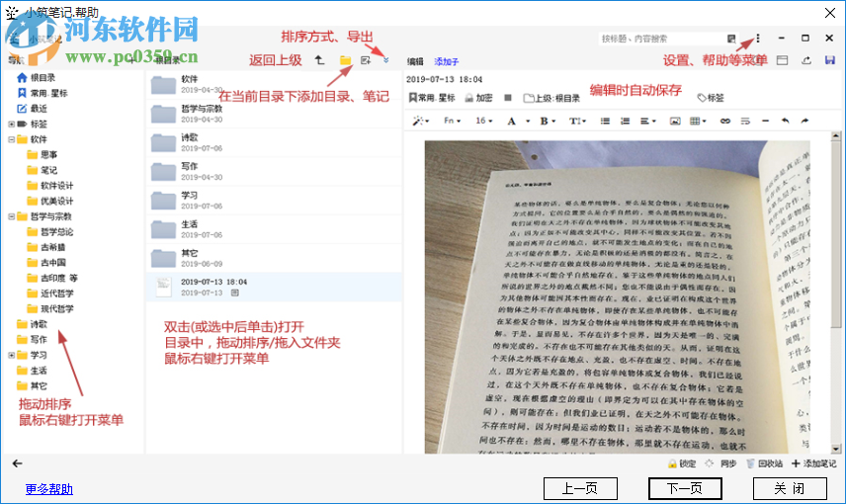Select the note dated 2019-07-13 18:04 in list
Viewport: 846px width, 504px height.
[274, 287]
